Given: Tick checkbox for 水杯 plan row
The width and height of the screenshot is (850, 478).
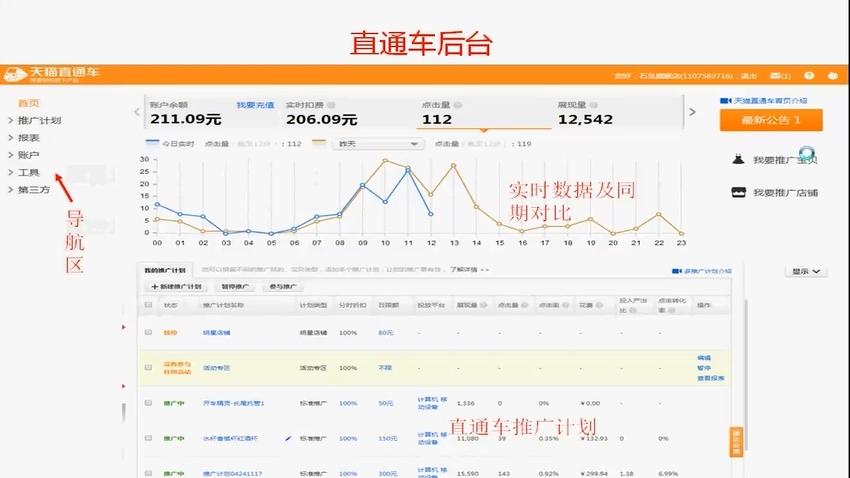Looking at the screenshot, I should point(148,438).
